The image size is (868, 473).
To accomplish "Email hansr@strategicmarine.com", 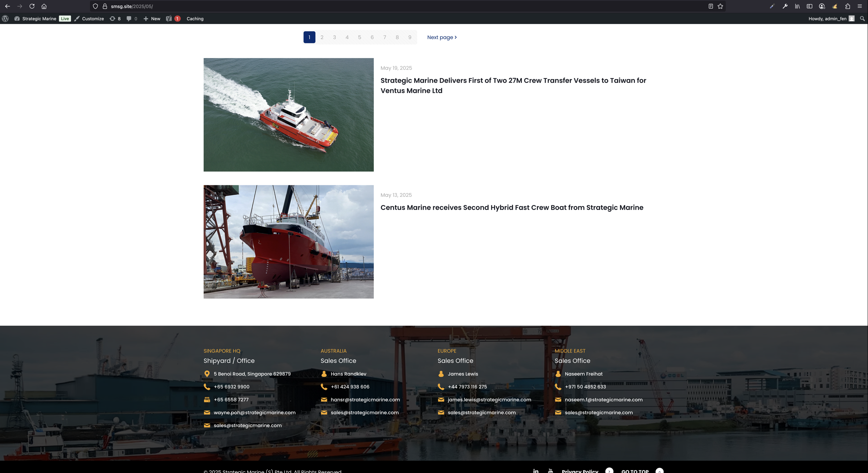I will (365, 400).
